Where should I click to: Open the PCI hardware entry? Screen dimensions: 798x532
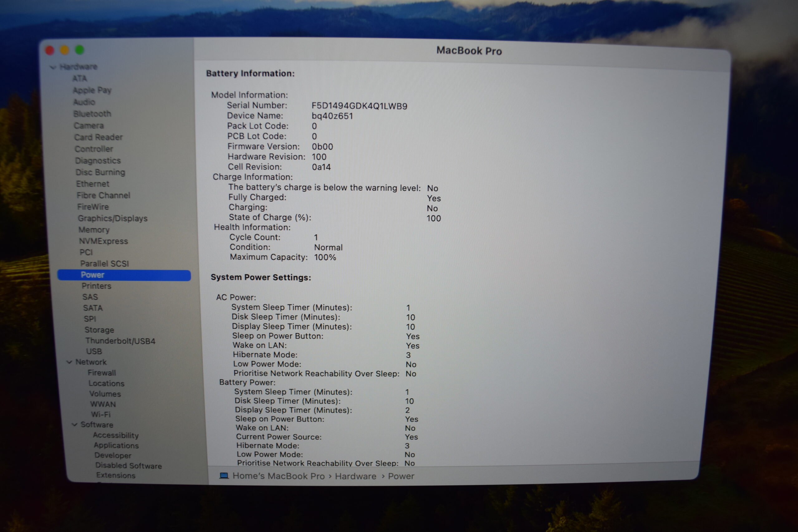(86, 252)
